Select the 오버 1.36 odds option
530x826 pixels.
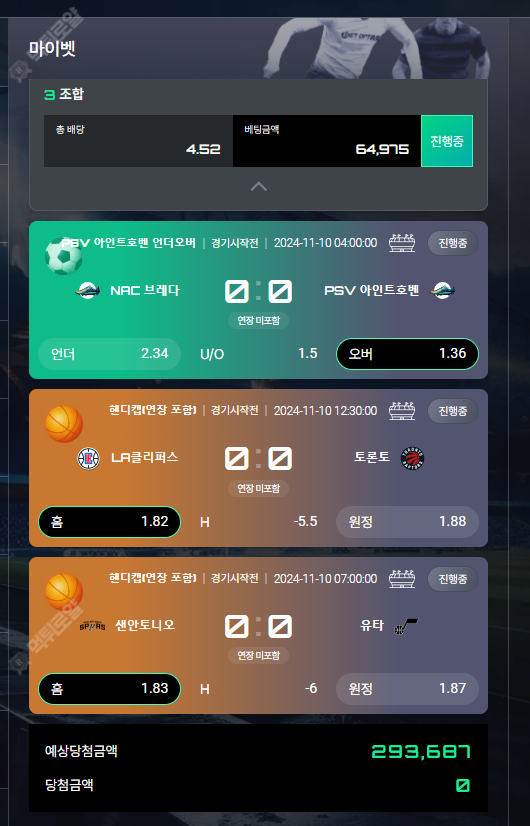pyautogui.click(x=407, y=353)
